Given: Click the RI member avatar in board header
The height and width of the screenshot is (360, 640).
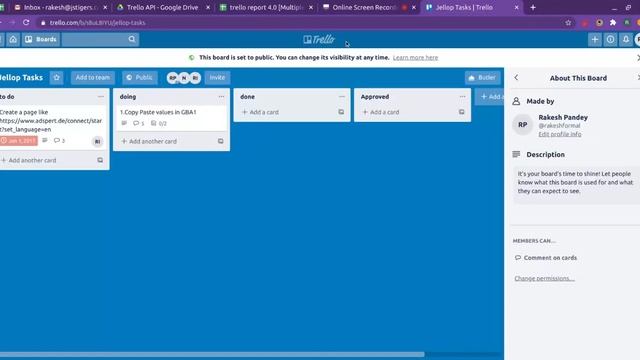Looking at the screenshot, I should point(196,78).
